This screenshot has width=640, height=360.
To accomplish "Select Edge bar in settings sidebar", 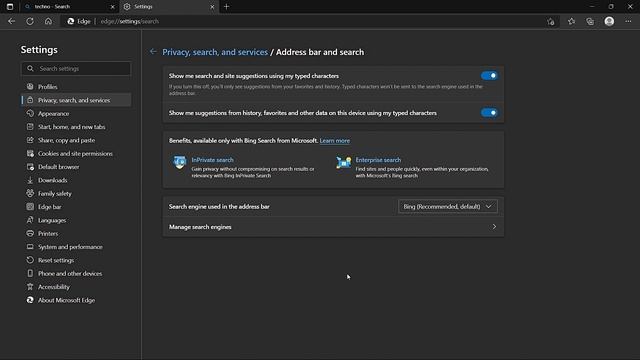I will click(76, 207).
